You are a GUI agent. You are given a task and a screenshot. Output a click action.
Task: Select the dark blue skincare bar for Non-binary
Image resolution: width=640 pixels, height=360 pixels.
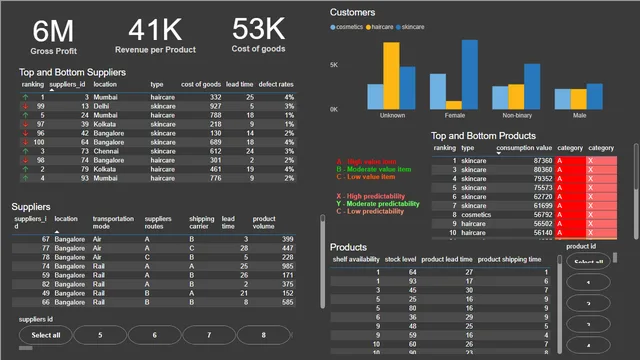coord(532,87)
